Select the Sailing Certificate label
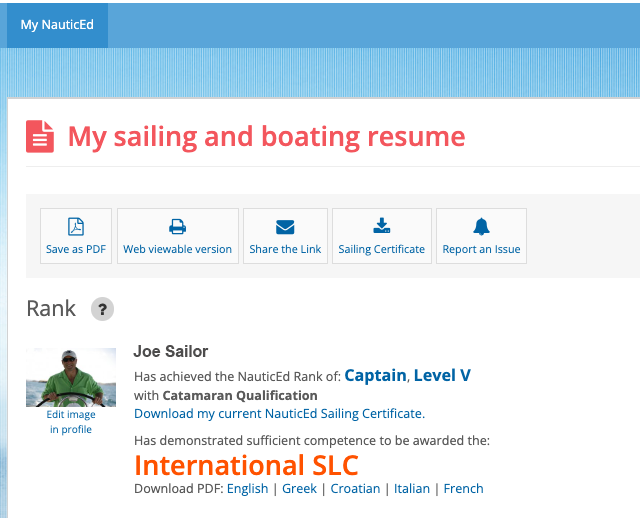The width and height of the screenshot is (640, 518). [x=382, y=249]
